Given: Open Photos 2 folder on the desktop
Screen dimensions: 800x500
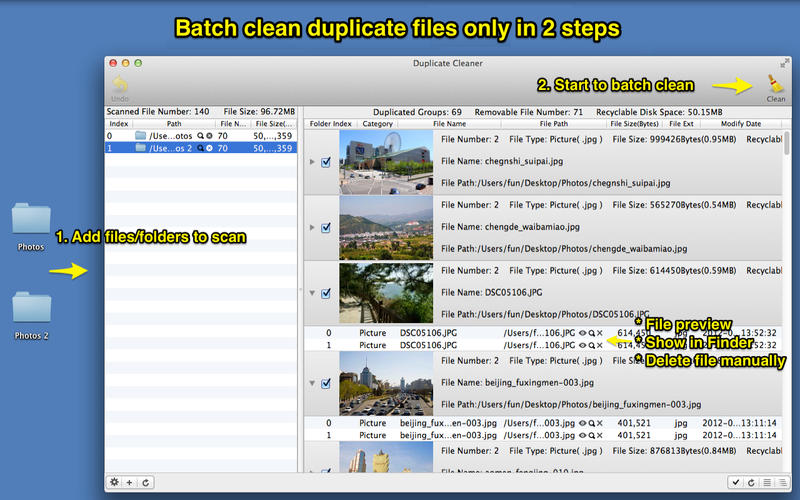Looking at the screenshot, I should 32,308.
